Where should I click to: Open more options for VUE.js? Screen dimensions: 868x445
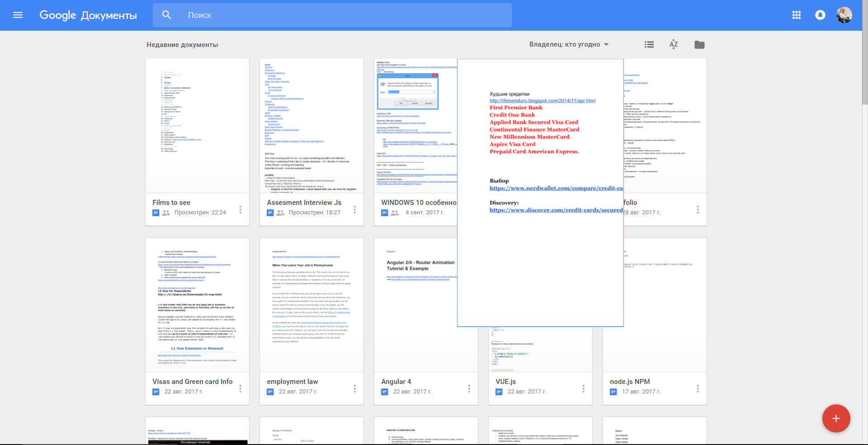pyautogui.click(x=583, y=388)
